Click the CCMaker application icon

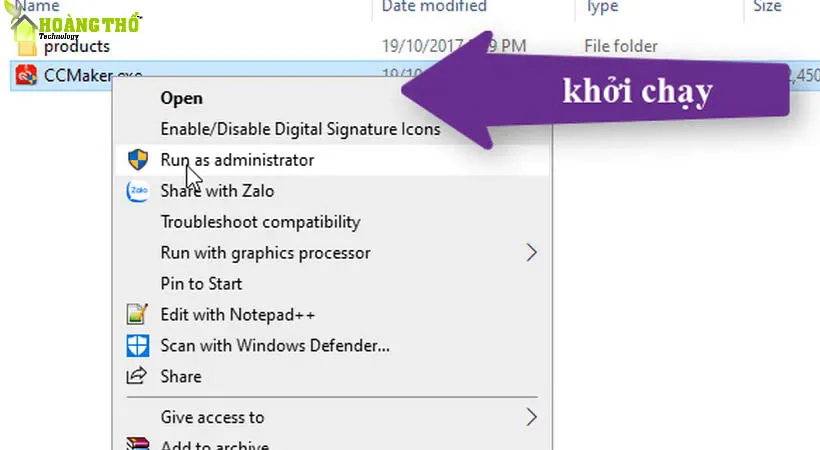coord(26,75)
